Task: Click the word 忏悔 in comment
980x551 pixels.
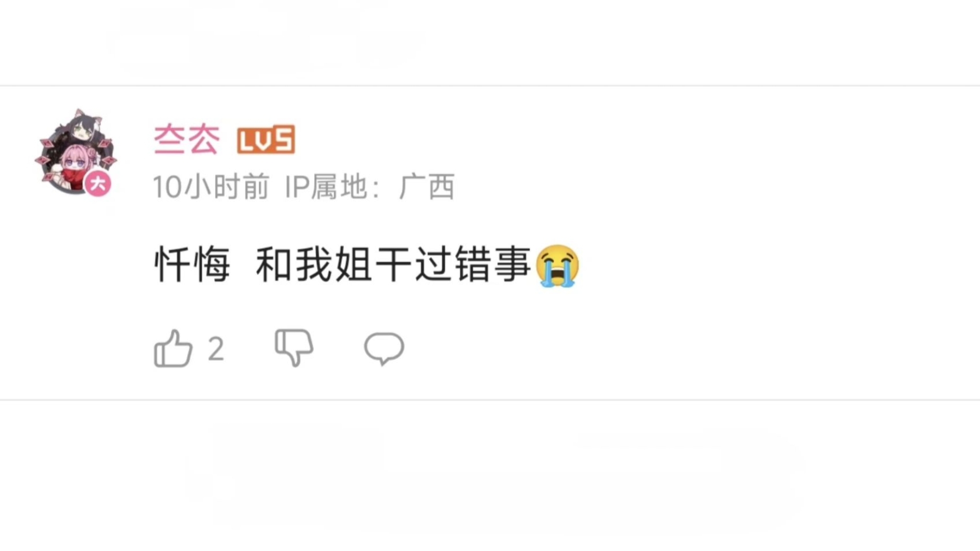Action: click(192, 265)
